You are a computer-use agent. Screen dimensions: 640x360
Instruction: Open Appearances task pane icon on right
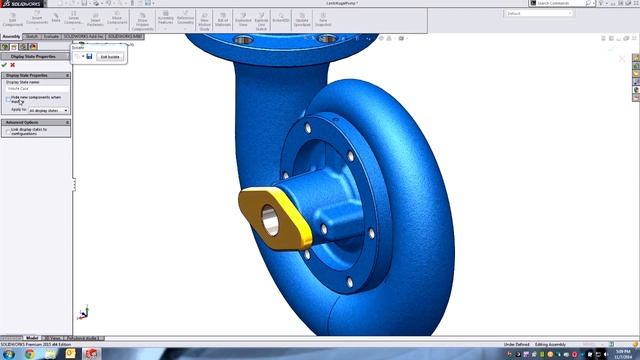tap(636, 90)
